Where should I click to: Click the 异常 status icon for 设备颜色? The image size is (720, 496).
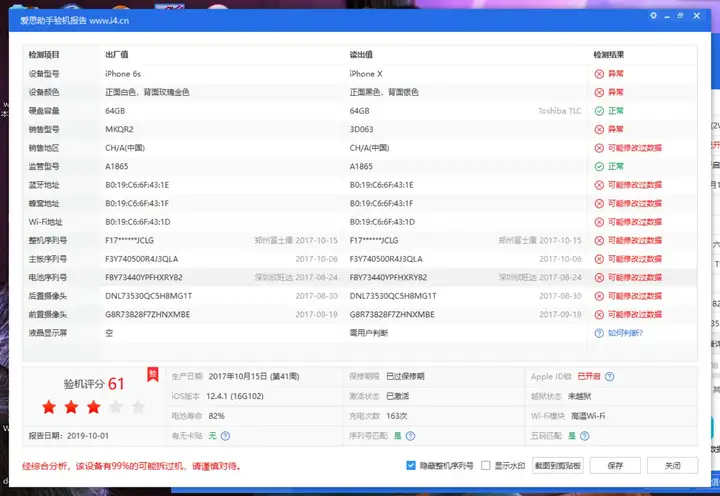(599, 92)
